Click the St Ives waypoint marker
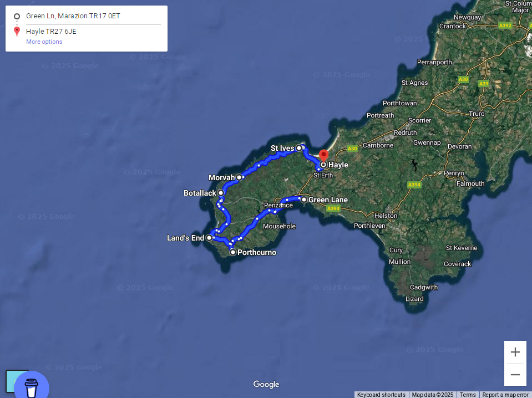The width and height of the screenshot is (532, 398). [x=298, y=148]
